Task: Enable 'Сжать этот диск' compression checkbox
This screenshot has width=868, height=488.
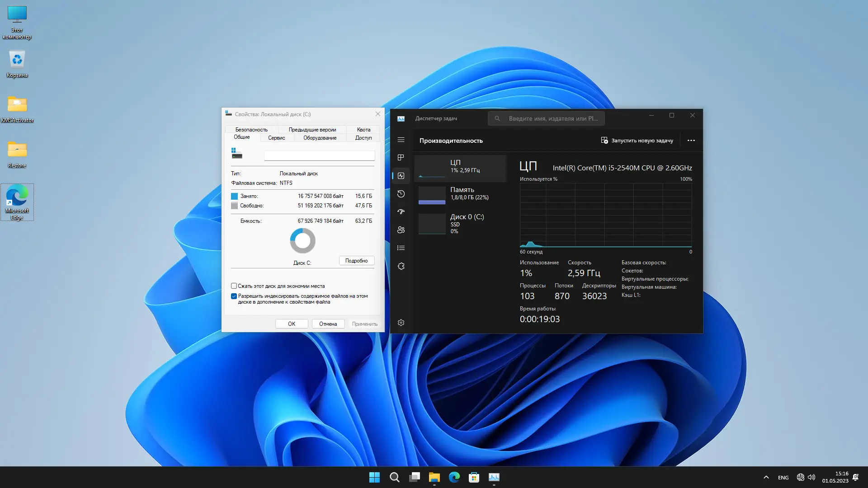Action: click(234, 286)
